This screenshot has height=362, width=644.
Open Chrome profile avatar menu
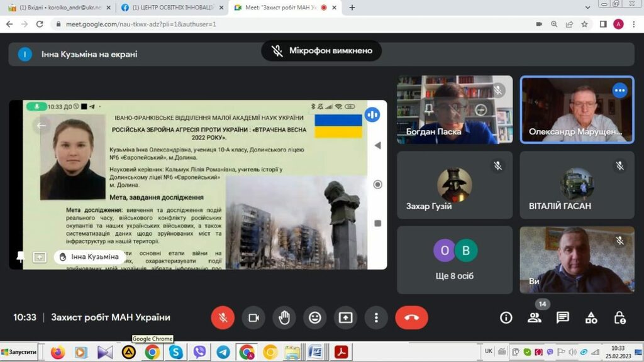click(x=618, y=24)
